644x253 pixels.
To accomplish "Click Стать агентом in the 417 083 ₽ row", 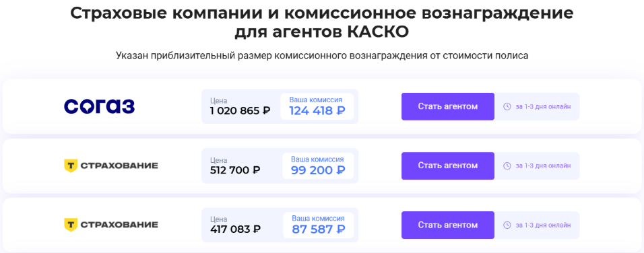I will (448, 225).
